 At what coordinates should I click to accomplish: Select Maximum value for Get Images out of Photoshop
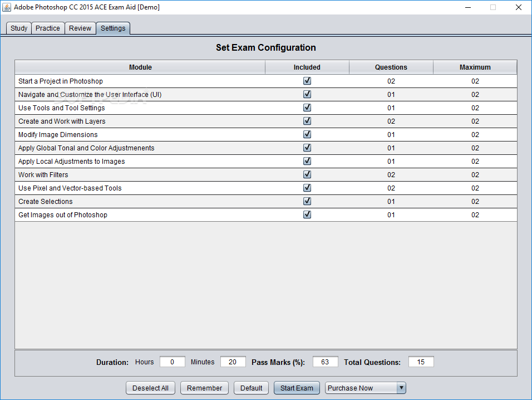click(x=475, y=215)
